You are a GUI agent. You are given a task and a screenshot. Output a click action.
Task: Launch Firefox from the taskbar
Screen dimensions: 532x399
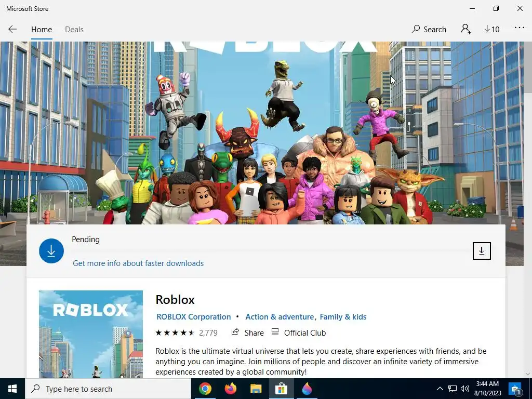[x=230, y=389]
